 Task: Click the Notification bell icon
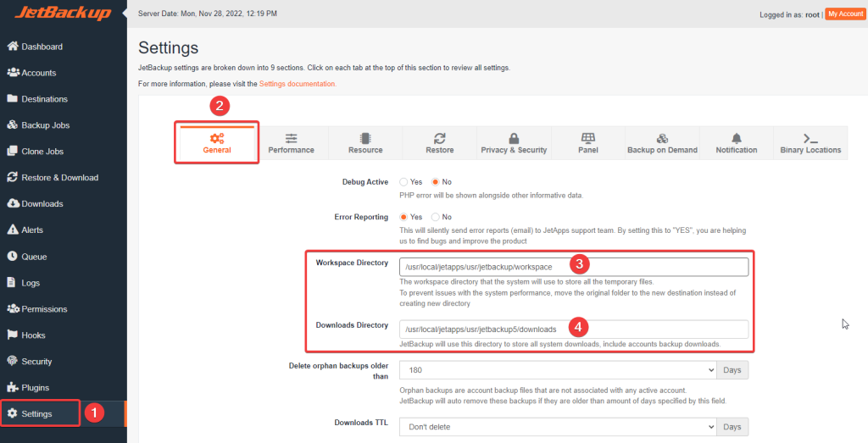(x=737, y=138)
